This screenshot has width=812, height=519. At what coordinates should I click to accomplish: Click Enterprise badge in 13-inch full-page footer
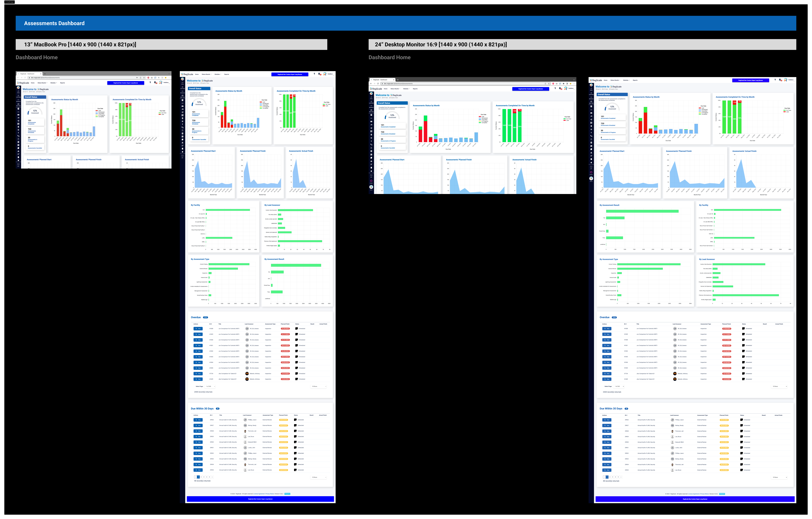[287, 494]
